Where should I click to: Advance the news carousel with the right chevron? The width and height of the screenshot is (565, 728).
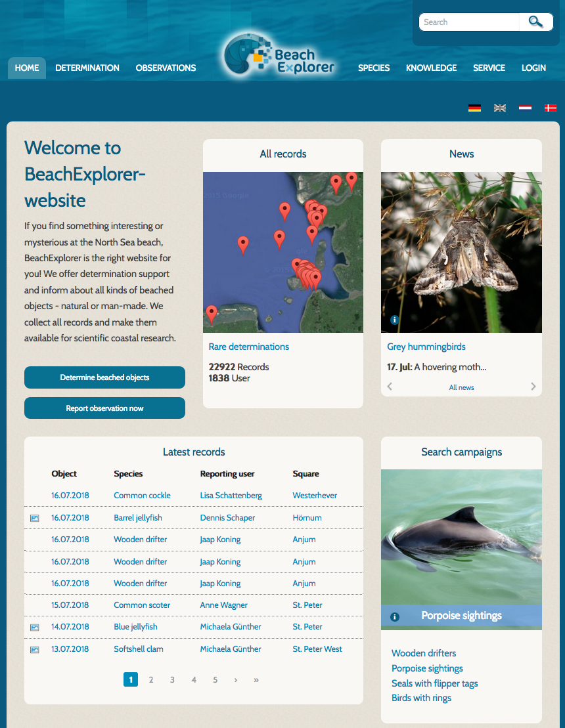tap(533, 387)
